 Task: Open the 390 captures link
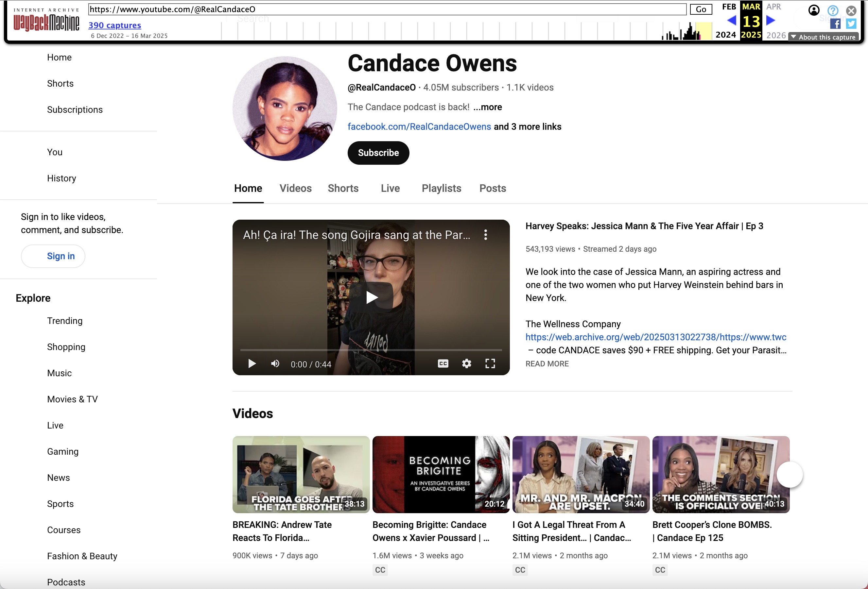tap(114, 25)
